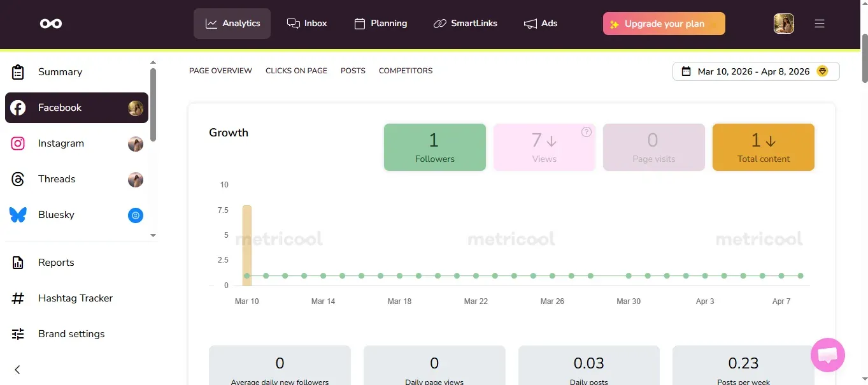The width and height of the screenshot is (868, 385).
Task: Click the Summary clipboard icon
Action: tap(18, 72)
